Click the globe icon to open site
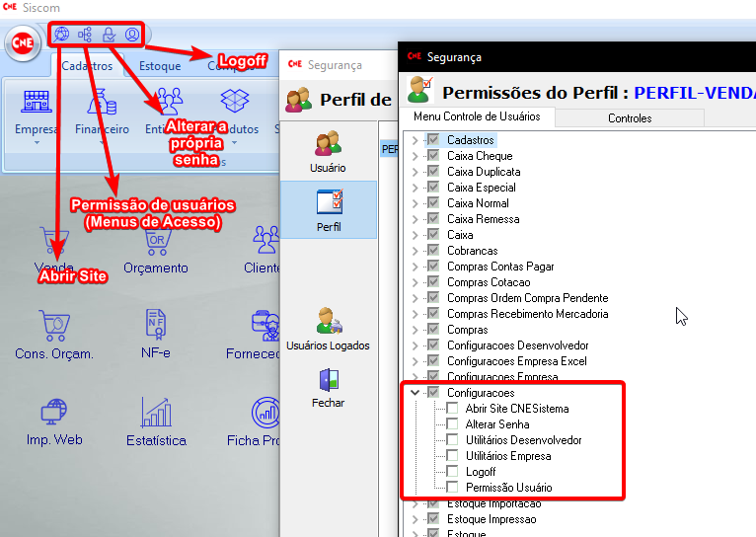The image size is (756, 537). 63,35
